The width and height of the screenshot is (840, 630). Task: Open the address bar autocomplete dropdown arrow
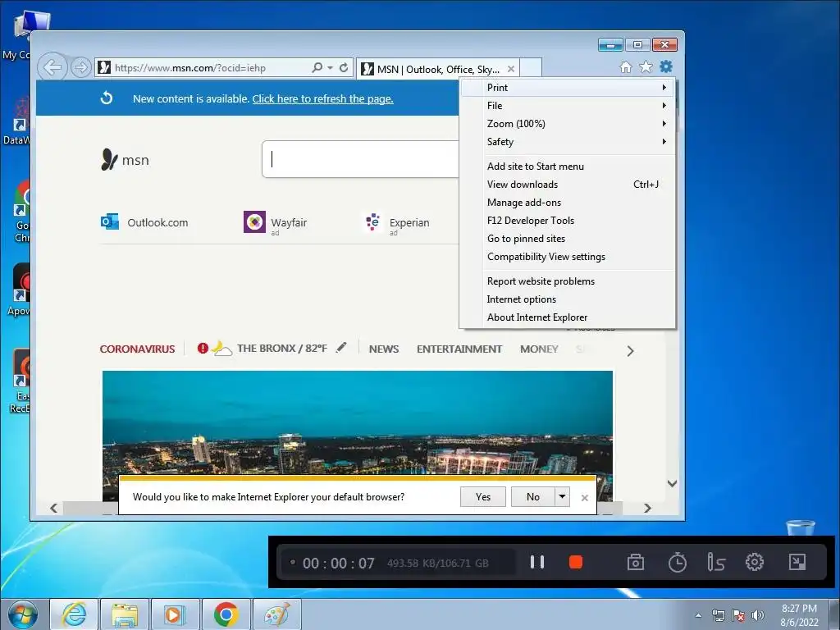[x=330, y=67]
